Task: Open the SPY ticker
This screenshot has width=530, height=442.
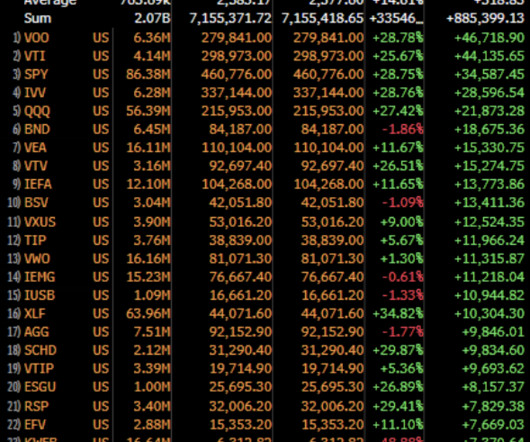Action: point(36,74)
